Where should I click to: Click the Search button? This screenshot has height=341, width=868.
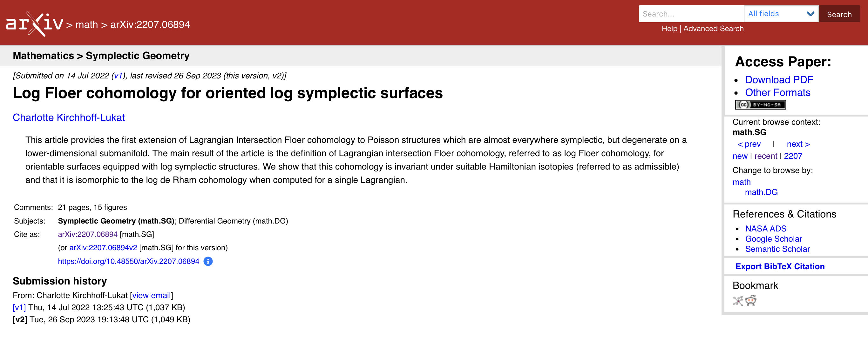pos(839,14)
